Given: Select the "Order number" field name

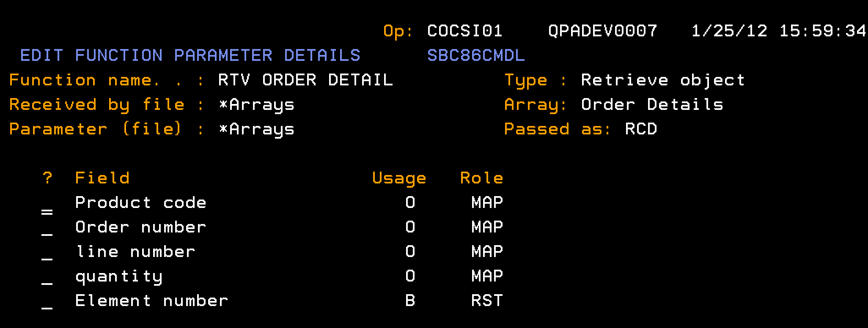Looking at the screenshot, I should pyautogui.click(x=141, y=227).
